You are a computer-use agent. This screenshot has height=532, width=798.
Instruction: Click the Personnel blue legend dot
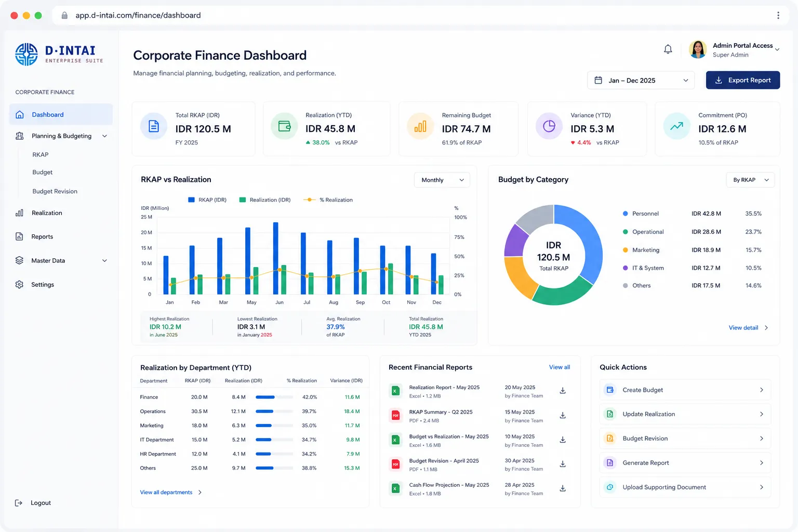click(x=626, y=214)
